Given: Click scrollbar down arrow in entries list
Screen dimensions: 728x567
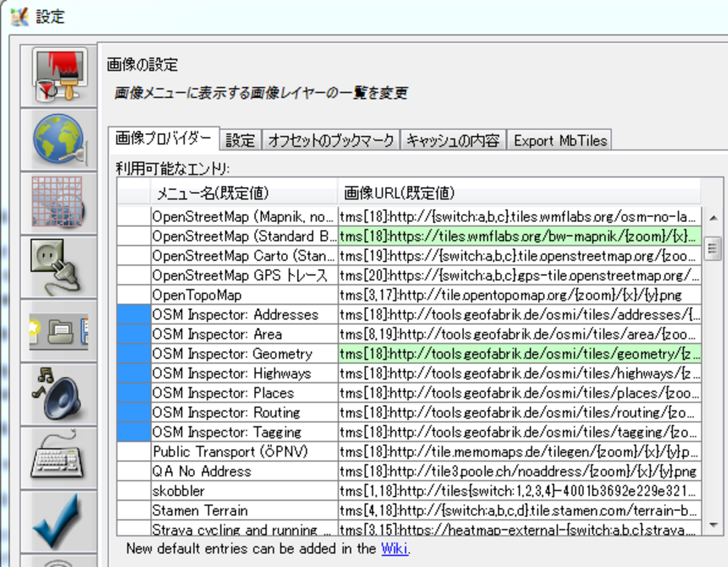Looking at the screenshot, I should pyautogui.click(x=713, y=525).
